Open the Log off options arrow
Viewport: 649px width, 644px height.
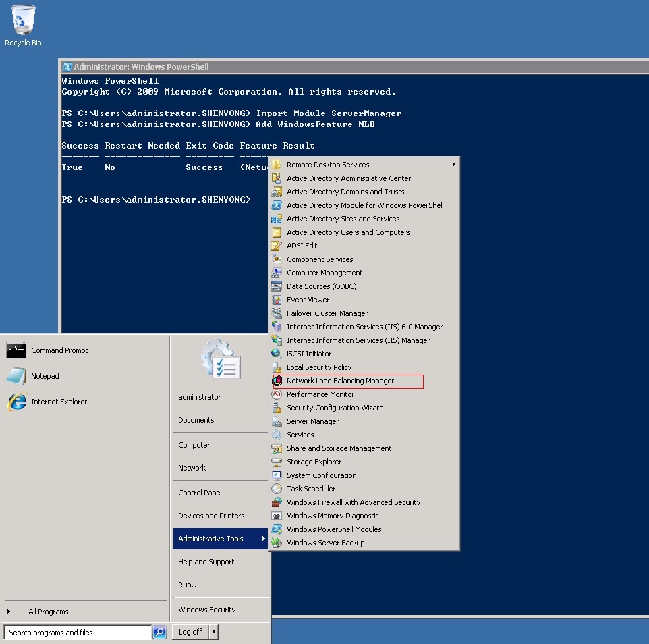click(214, 632)
